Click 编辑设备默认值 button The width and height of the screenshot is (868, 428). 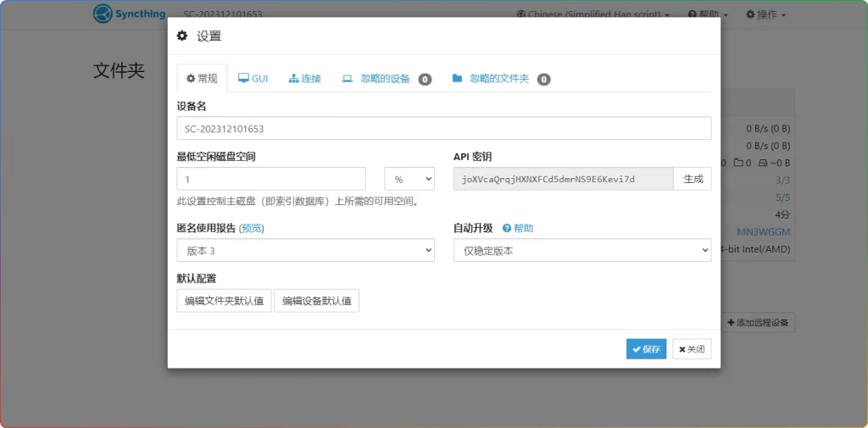pyautogui.click(x=317, y=301)
